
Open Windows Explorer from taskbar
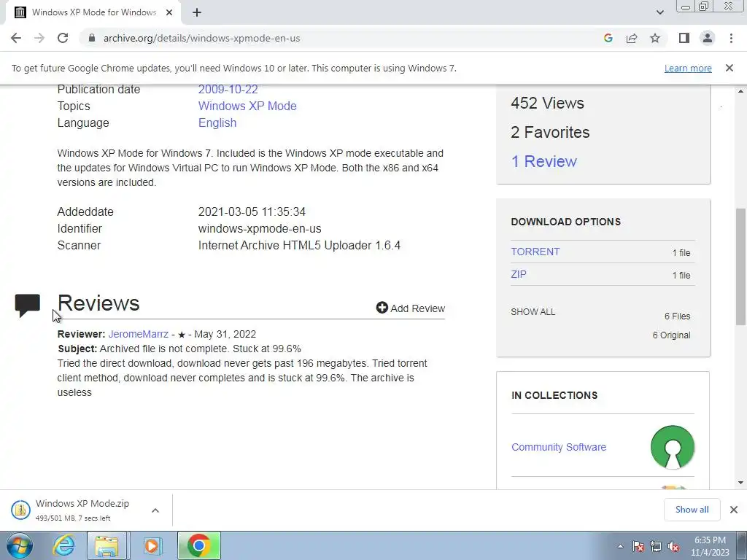point(107,545)
